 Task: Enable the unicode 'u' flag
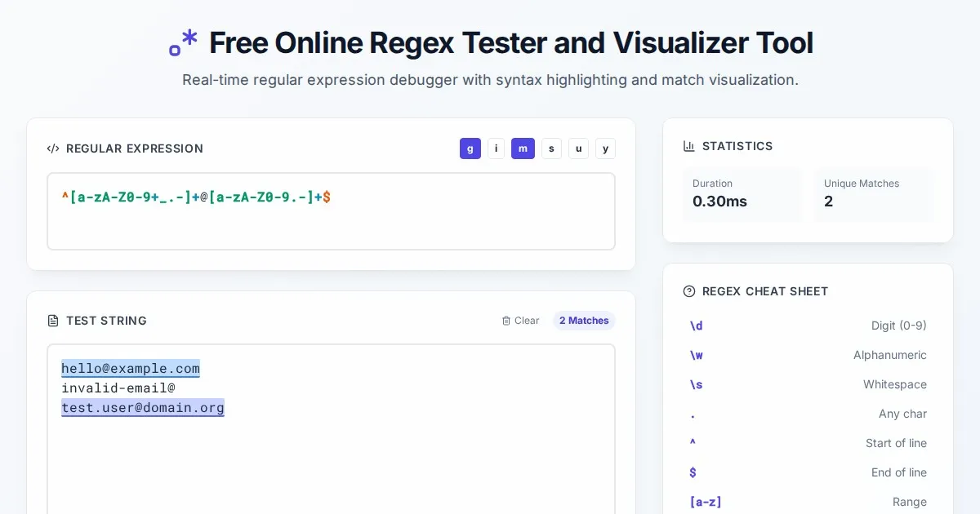(x=578, y=148)
